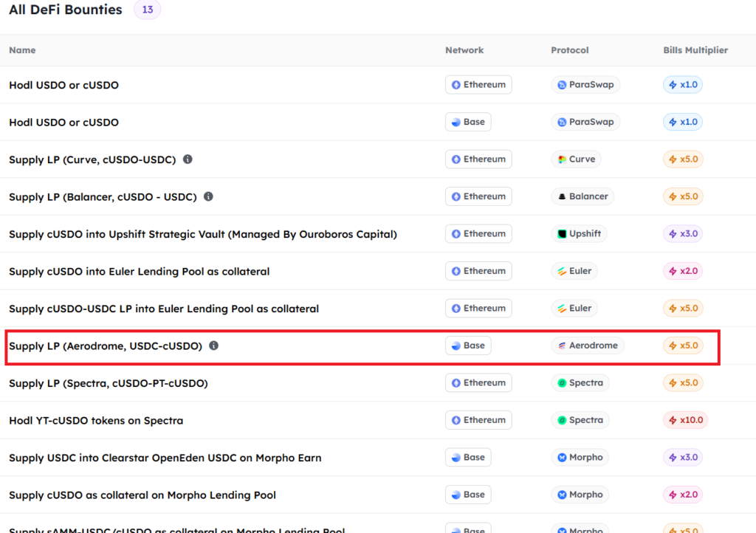Viewport: 756px width, 533px height.
Task: Click Spectra logo in Hodl YT-cUSDO row
Action: point(562,420)
